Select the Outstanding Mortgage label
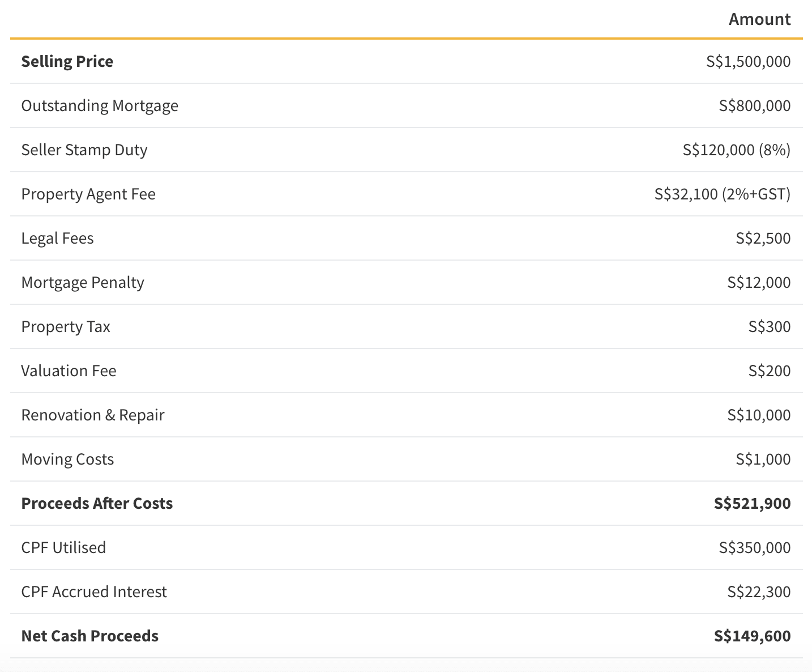 pyautogui.click(x=100, y=106)
